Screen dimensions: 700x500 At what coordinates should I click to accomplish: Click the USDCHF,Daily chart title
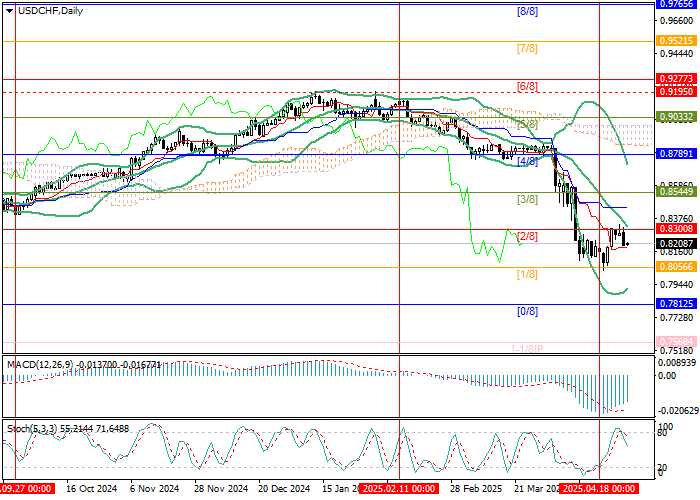click(x=46, y=10)
